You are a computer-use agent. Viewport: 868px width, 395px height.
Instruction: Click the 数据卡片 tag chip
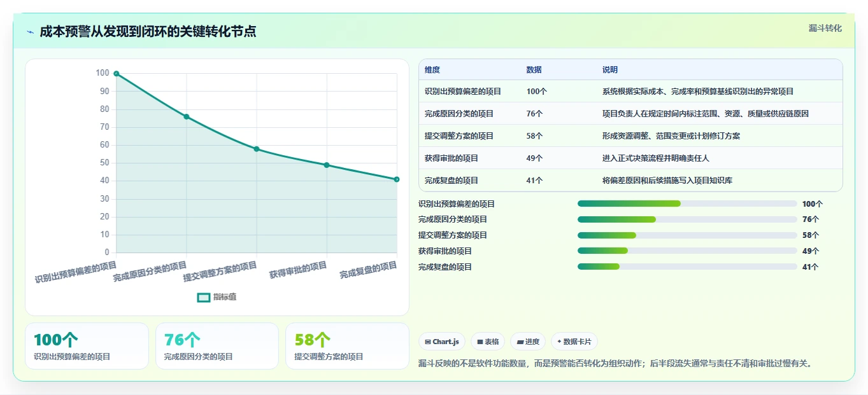[574, 342]
